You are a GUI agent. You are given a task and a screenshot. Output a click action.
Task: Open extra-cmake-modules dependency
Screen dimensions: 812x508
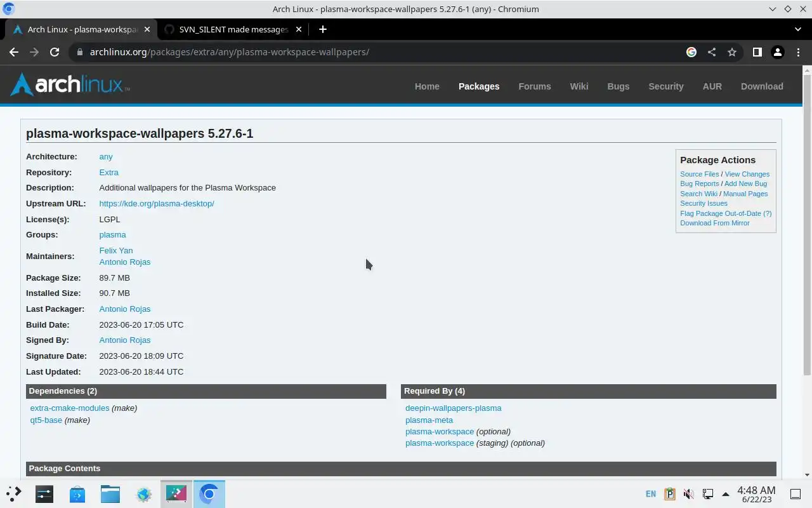[70, 408]
